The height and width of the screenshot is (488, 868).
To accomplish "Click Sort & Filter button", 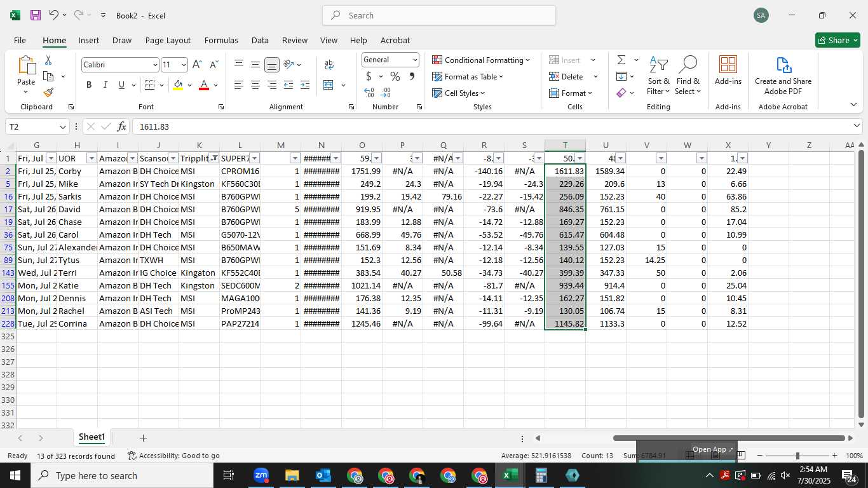I will tap(658, 75).
